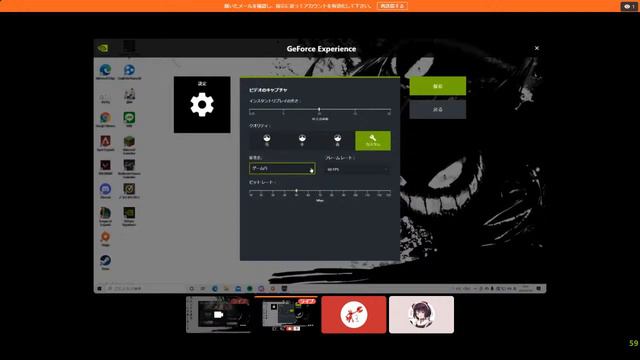Select the high quality preset
Image resolution: width=640 pixels, height=360 pixels.
click(x=338, y=140)
